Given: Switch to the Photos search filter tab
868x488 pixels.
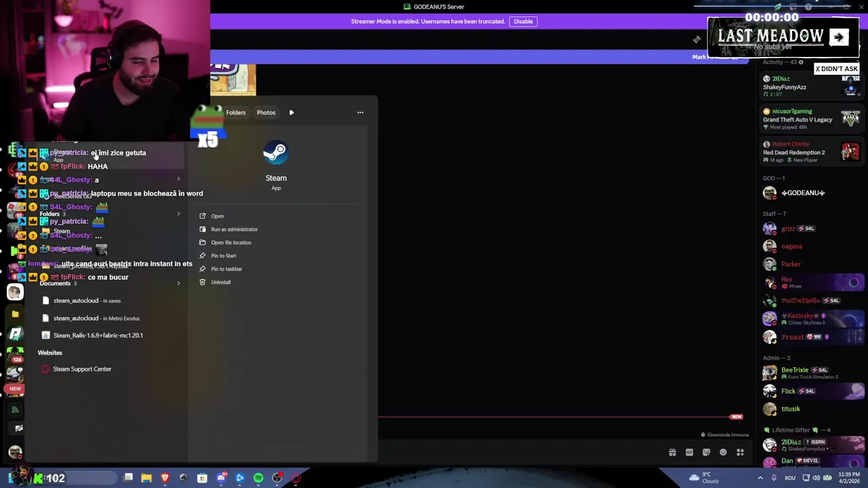Looking at the screenshot, I should point(266,113).
